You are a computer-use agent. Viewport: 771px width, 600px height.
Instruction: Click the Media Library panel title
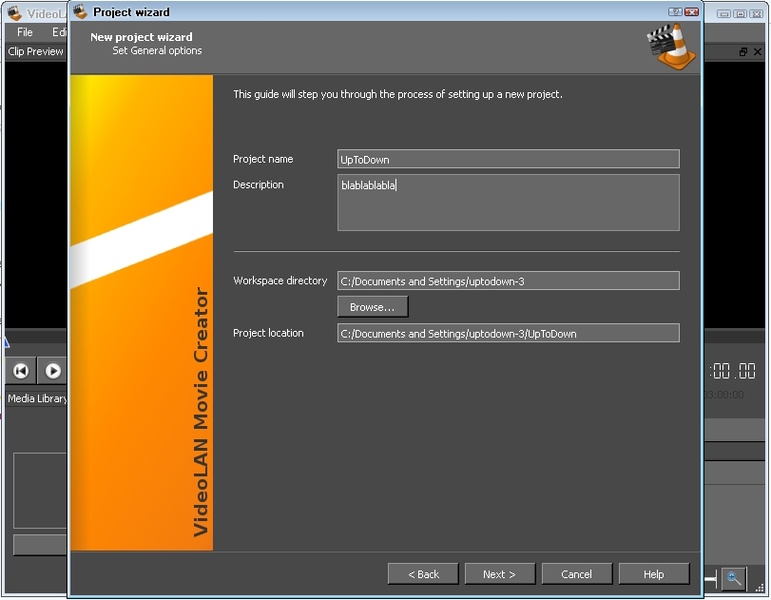(x=37, y=398)
